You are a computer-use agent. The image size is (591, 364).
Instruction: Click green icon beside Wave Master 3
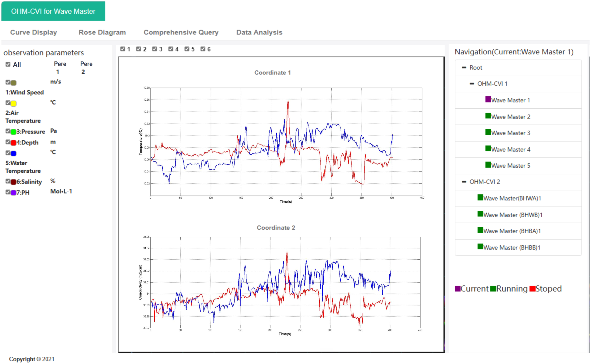(488, 132)
